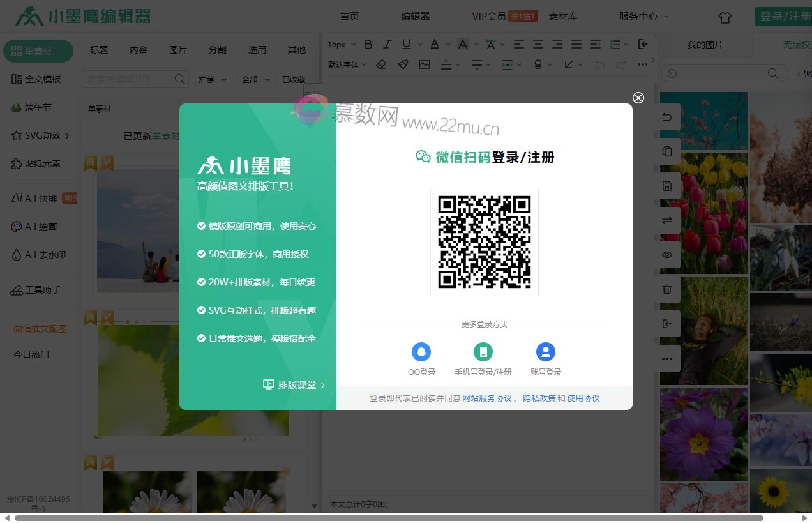
Task: Open the 默认字体 font dropdown
Action: (342, 64)
